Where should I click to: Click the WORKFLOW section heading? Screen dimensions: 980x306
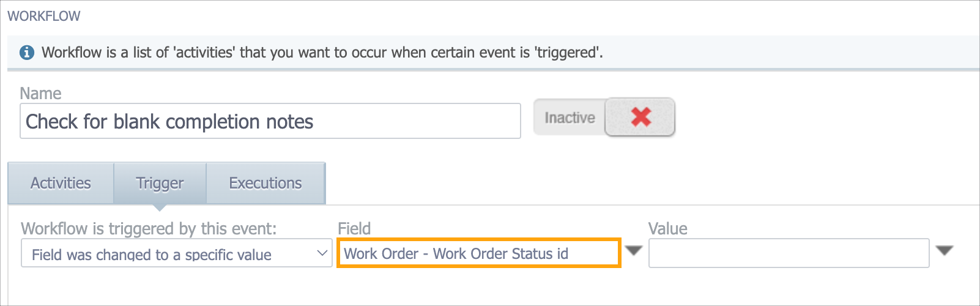44,16
